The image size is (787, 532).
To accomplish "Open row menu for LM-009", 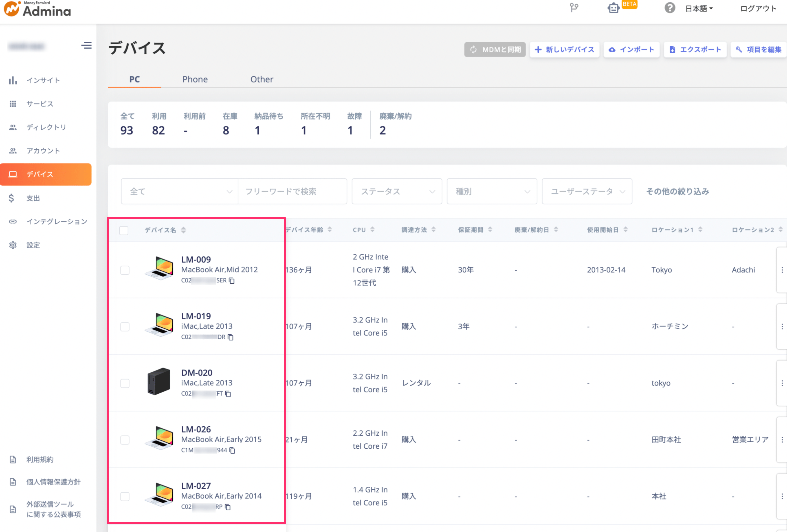I will 782,270.
